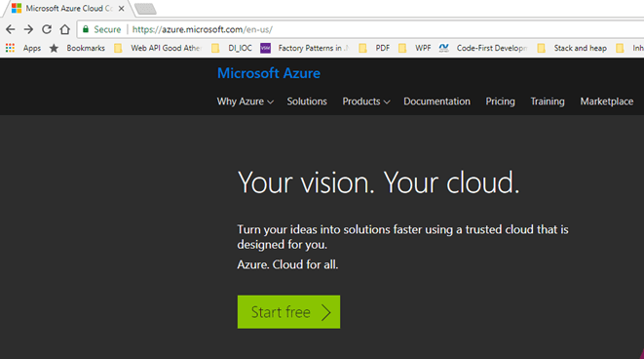Image resolution: width=644 pixels, height=359 pixels.
Task: Open the Solutions nav item
Action: point(307,101)
